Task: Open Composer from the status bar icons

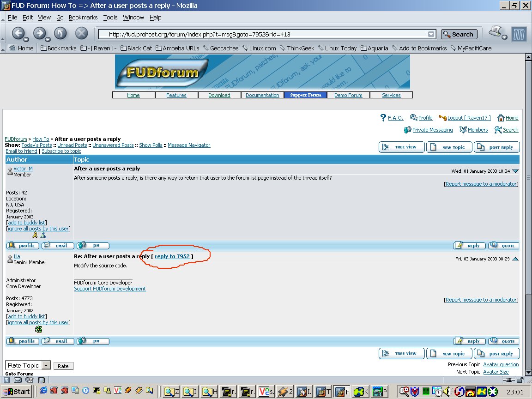Action: [x=30, y=380]
